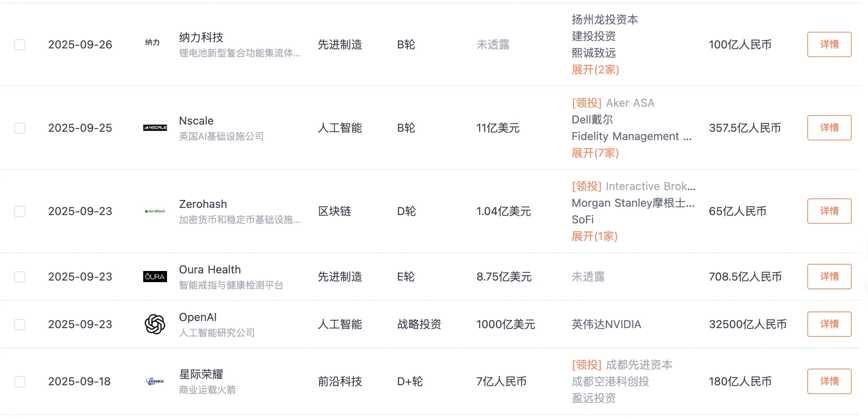Click the D+轮 round cell

point(410,382)
